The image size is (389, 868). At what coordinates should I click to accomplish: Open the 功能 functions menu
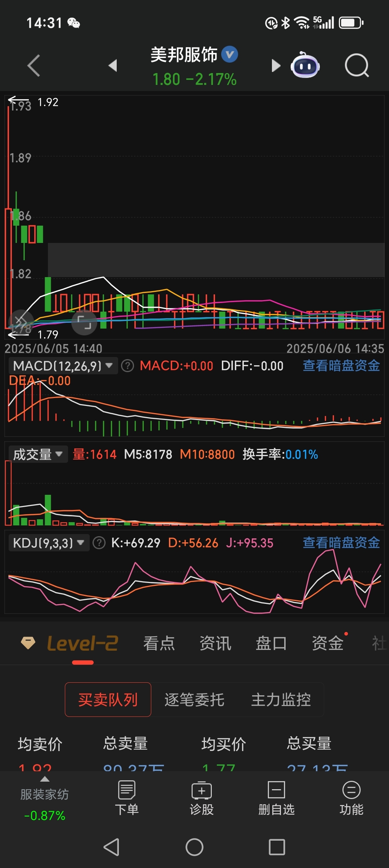point(352,798)
